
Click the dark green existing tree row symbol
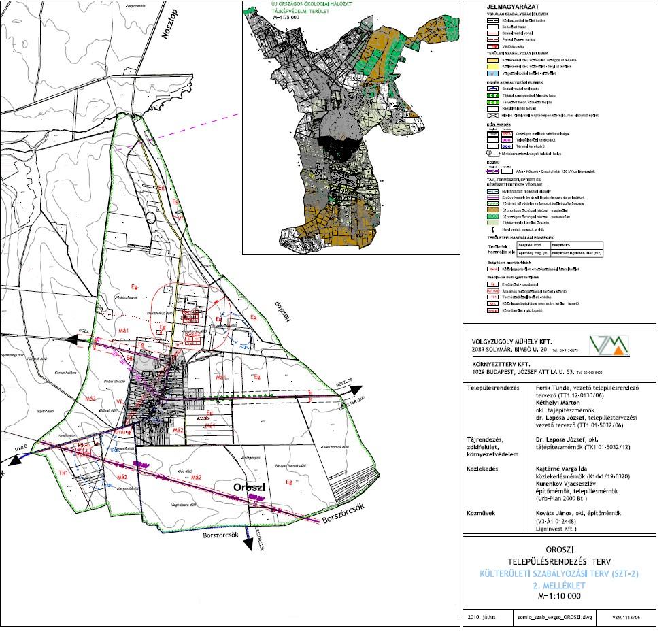click(493, 96)
